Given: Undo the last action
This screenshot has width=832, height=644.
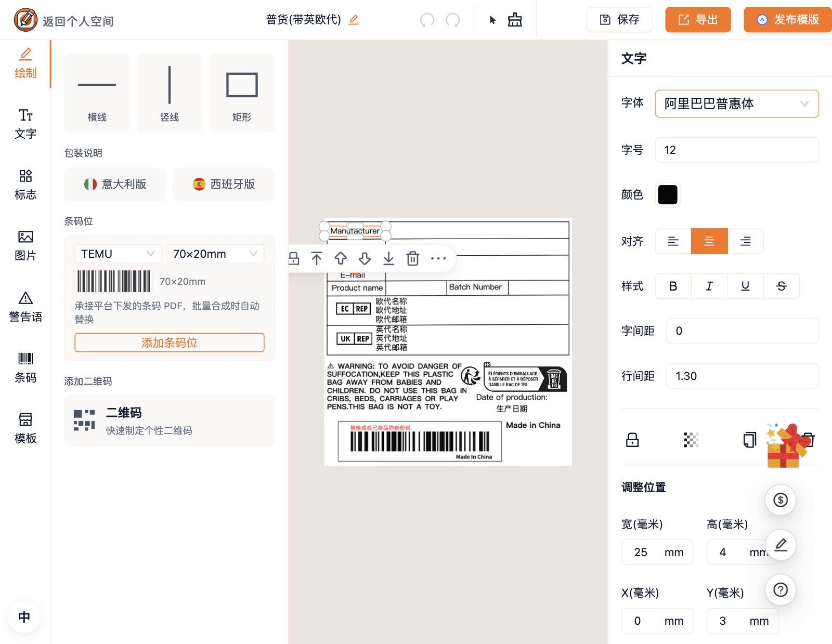Looking at the screenshot, I should 427,20.
